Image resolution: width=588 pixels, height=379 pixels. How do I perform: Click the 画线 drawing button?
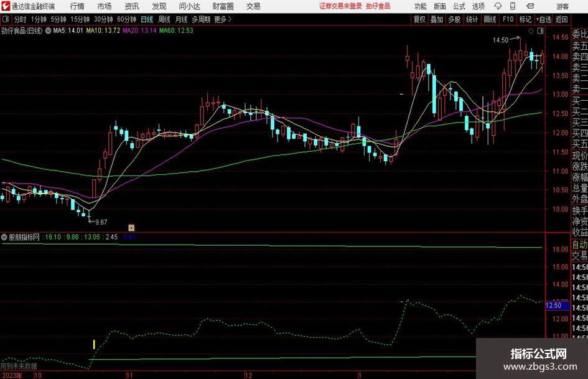(x=490, y=19)
